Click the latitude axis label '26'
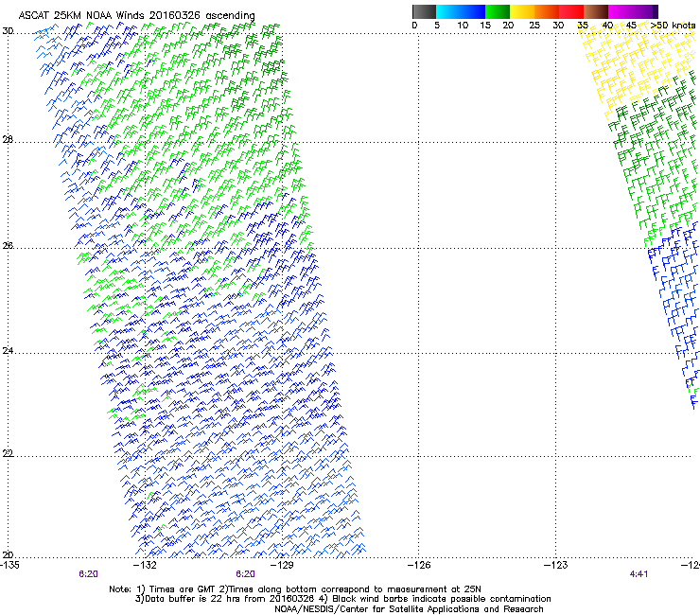 [8, 246]
